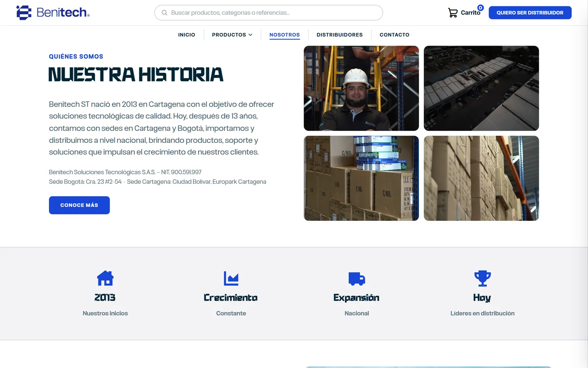Expand the Productos dropdown chevron
This screenshot has width=588, height=368.
pyautogui.click(x=250, y=35)
